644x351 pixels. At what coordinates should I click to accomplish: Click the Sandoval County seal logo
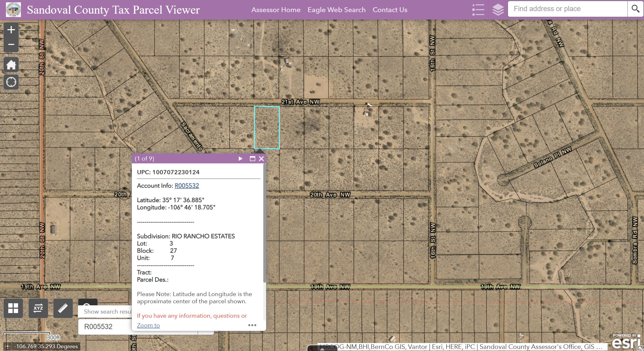(13, 10)
